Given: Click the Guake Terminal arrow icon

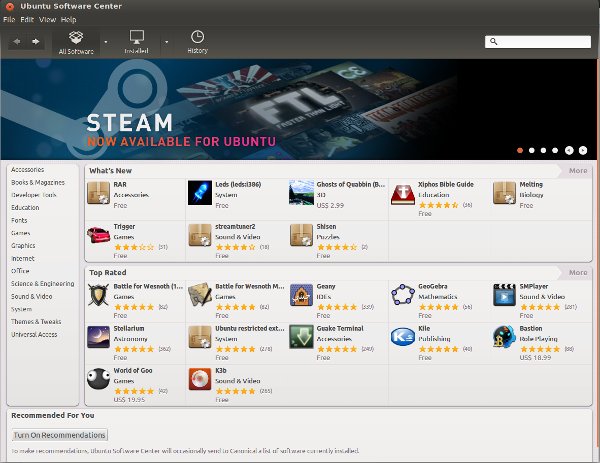Looking at the screenshot, I should [x=302, y=337].
